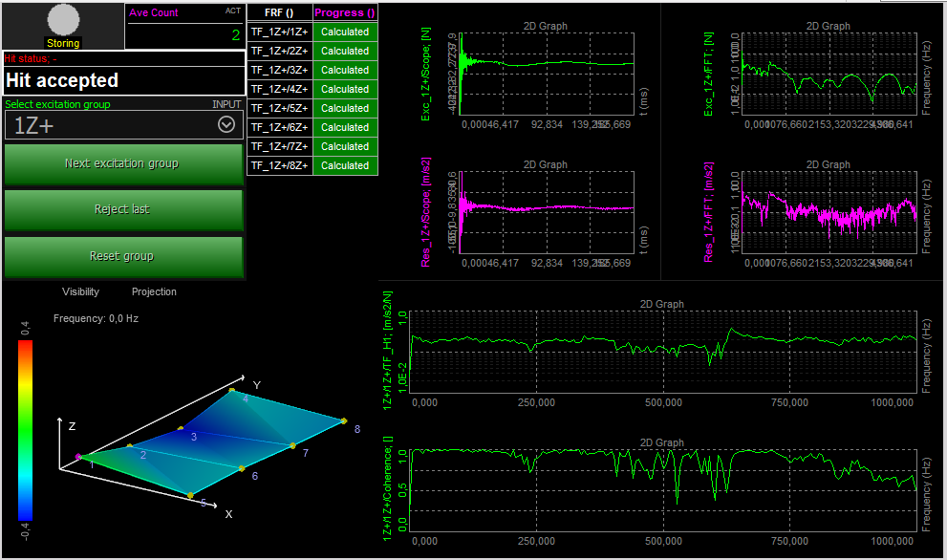Click the TF_H1 transfer function graph

663,352
